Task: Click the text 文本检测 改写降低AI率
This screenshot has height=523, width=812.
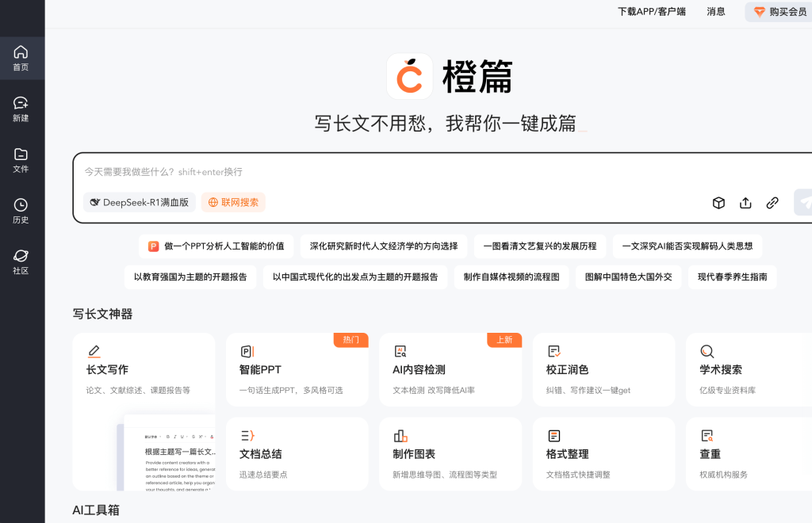Action: point(434,391)
